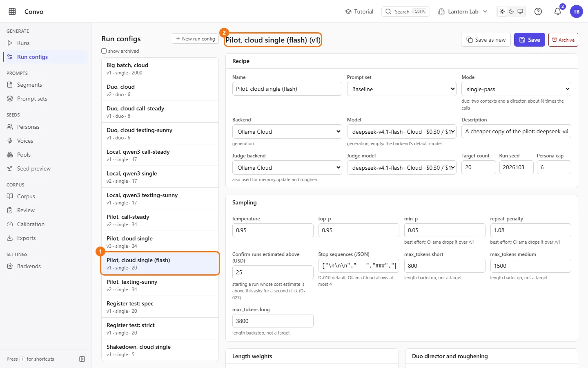Archive this run config
Screen dimensions: 588x368
click(563, 40)
